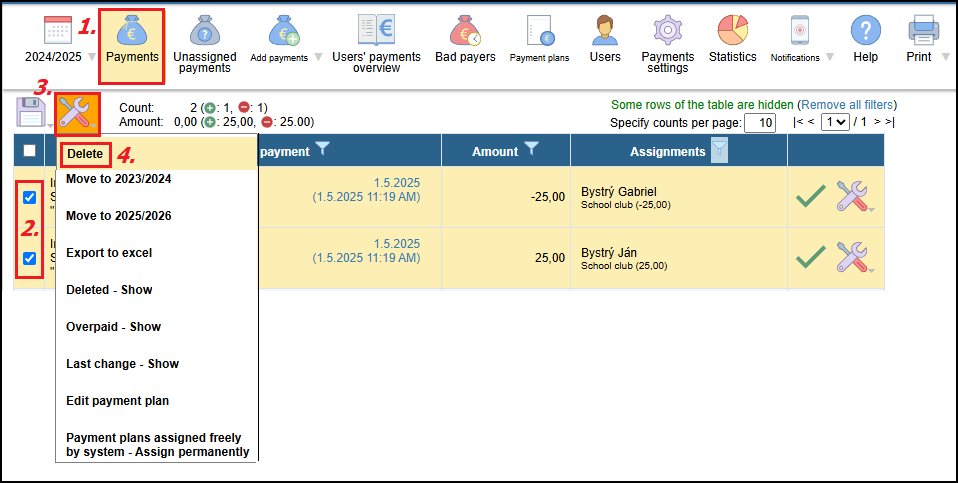Open Payment plans icon

pyautogui.click(x=539, y=30)
